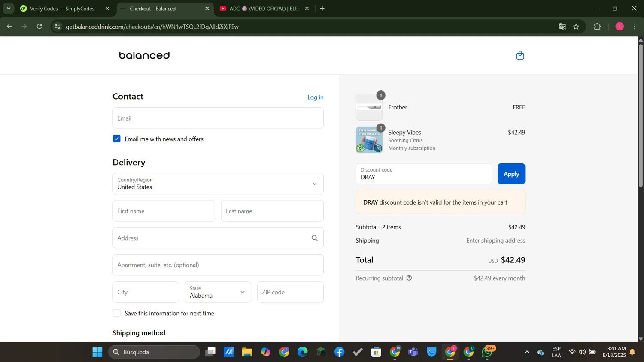The height and width of the screenshot is (362, 644).
Task: Click the page vertical scrollbar
Action: [641, 116]
